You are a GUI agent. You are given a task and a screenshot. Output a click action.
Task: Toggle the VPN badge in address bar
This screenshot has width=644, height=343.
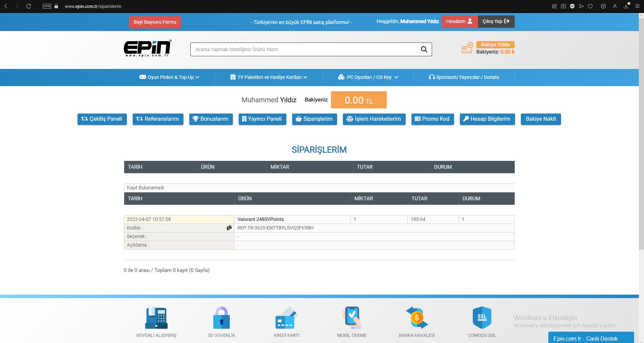point(47,6)
